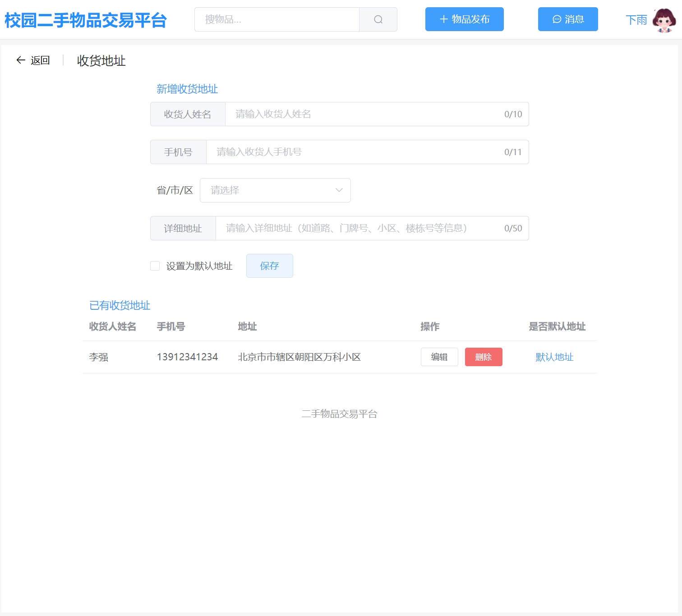Click the 校园二手物品交易平台 site title
682x616 pixels.
(86, 20)
